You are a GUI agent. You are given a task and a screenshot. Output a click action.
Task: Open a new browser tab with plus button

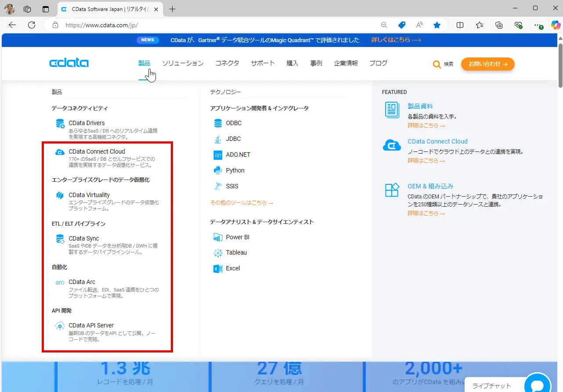[x=173, y=9]
